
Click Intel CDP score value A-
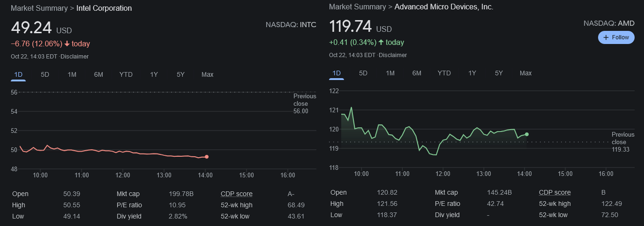(291, 194)
